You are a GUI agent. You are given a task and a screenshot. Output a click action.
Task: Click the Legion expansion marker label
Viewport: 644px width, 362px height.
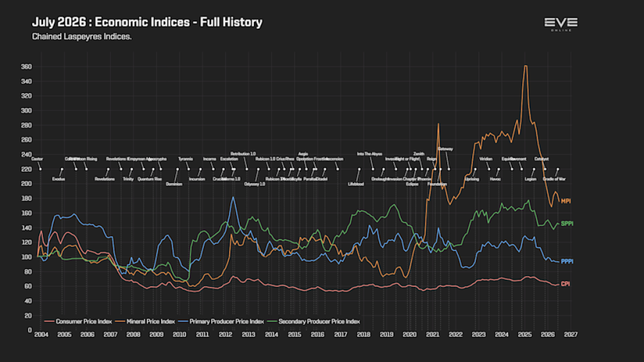click(531, 179)
